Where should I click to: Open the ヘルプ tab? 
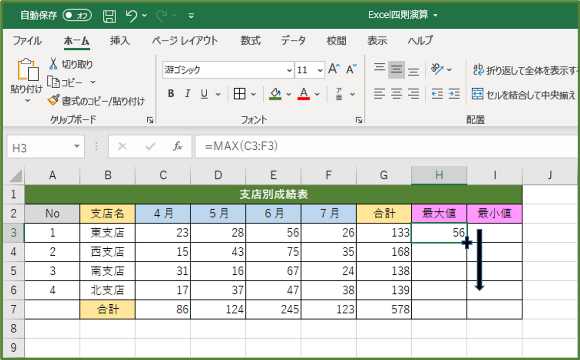coord(420,40)
